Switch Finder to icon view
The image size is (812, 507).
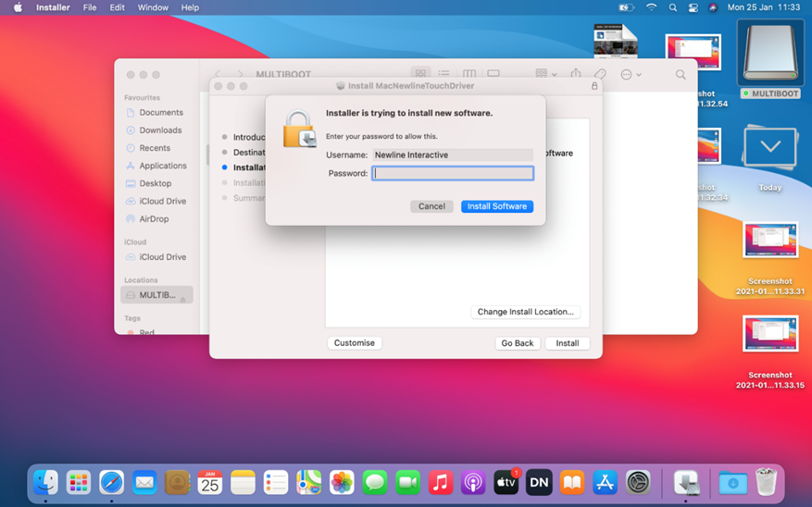point(420,74)
